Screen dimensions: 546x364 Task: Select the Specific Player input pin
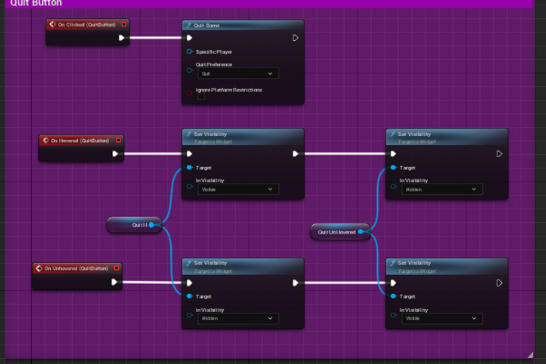189,52
